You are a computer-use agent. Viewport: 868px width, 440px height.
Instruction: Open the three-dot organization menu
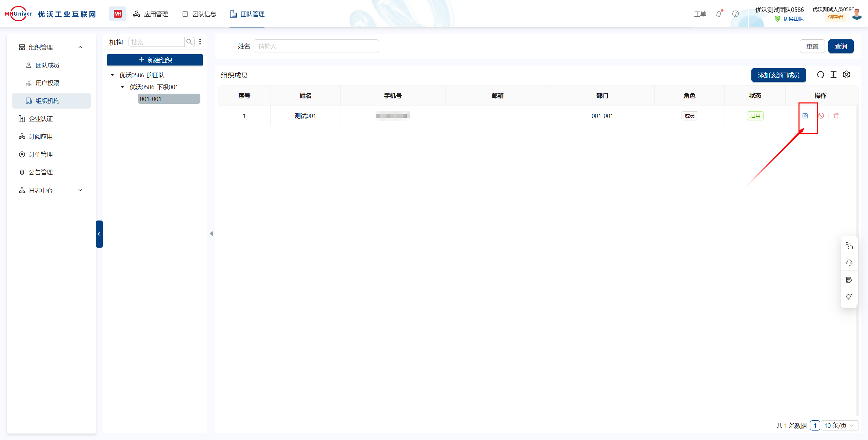point(200,42)
